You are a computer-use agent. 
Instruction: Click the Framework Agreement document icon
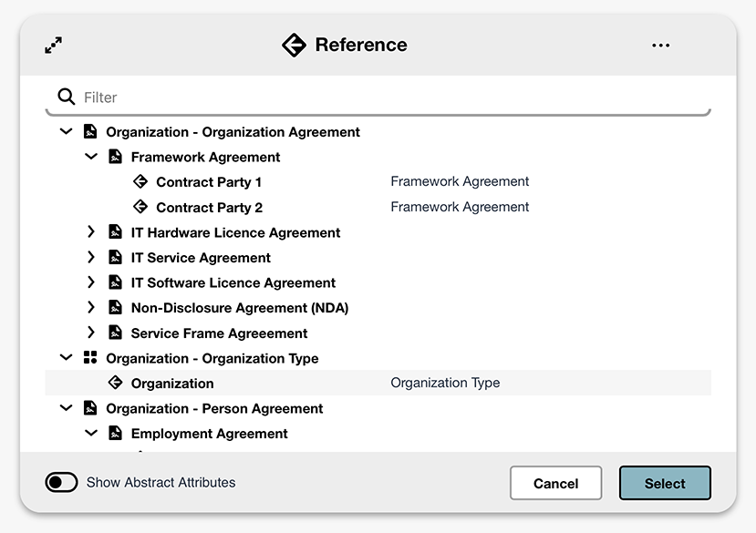click(x=116, y=157)
